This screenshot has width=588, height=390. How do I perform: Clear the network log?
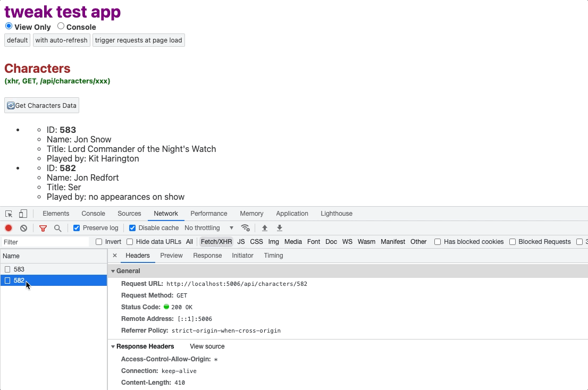23,228
